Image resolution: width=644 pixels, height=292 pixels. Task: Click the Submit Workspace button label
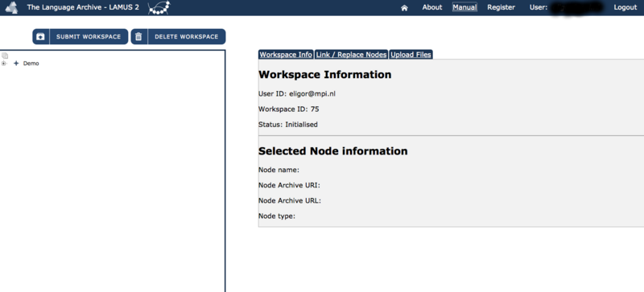pyautogui.click(x=89, y=36)
